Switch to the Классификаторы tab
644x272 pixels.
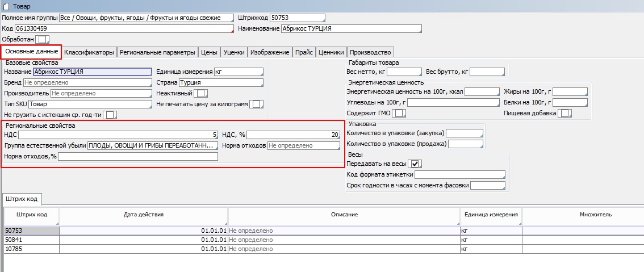(89, 52)
